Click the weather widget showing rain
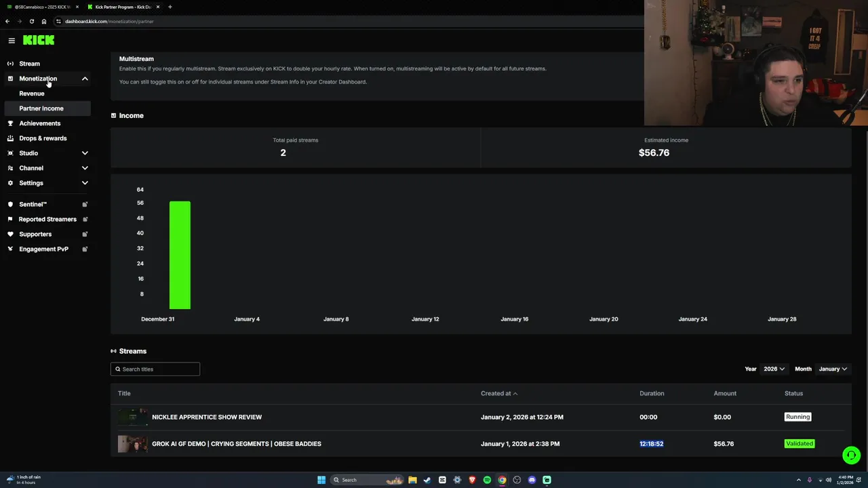This screenshot has width=868, height=488. pyautogui.click(x=24, y=480)
